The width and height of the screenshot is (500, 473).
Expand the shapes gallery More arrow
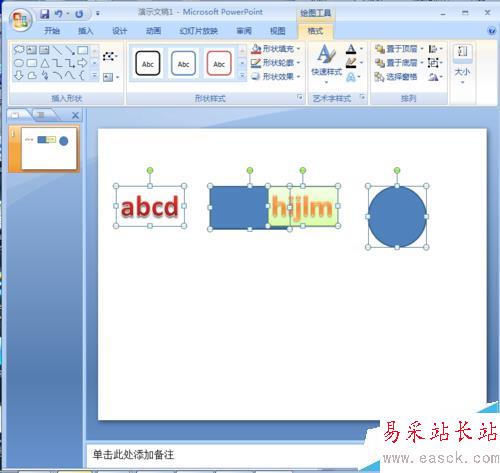tap(95, 76)
